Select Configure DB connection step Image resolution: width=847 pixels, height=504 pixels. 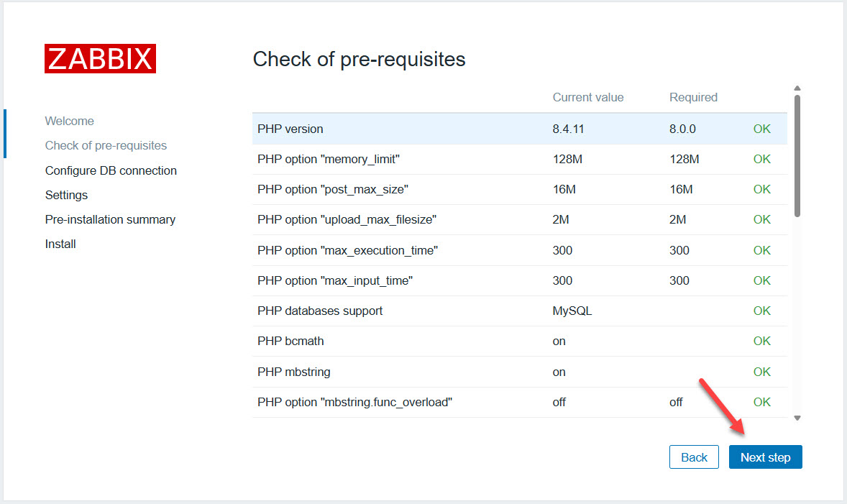click(111, 170)
